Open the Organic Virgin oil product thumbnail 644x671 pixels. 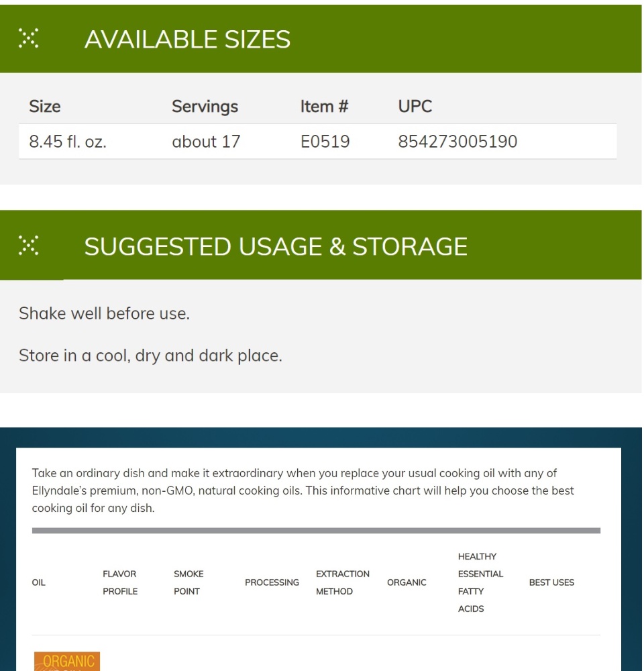67,661
